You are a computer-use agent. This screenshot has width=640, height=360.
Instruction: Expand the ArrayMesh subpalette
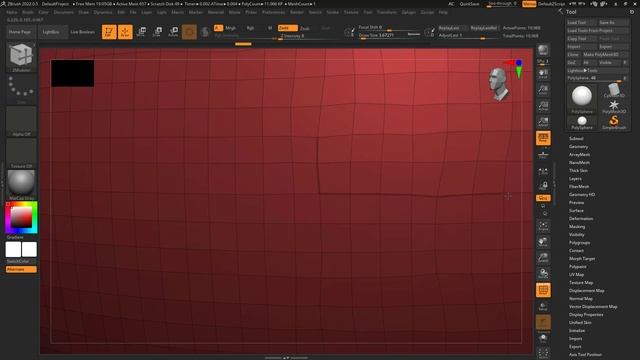579,155
